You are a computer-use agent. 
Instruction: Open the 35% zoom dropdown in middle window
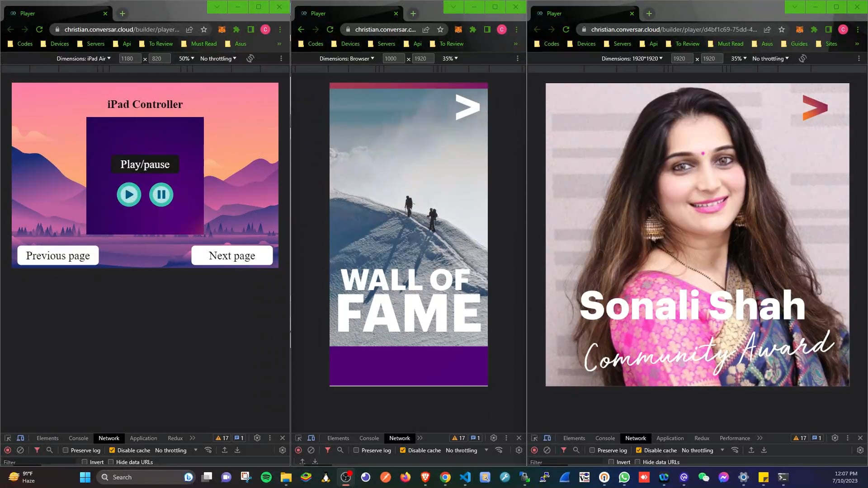pyautogui.click(x=450, y=58)
